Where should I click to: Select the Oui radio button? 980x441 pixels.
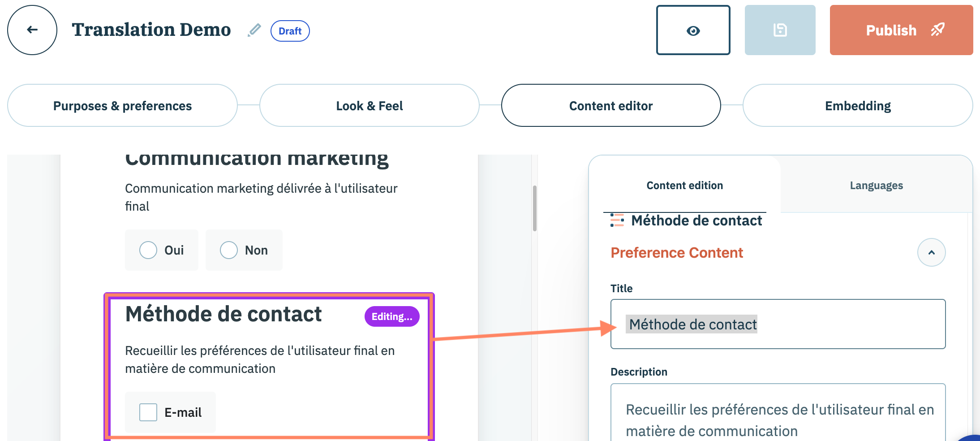pyautogui.click(x=148, y=250)
